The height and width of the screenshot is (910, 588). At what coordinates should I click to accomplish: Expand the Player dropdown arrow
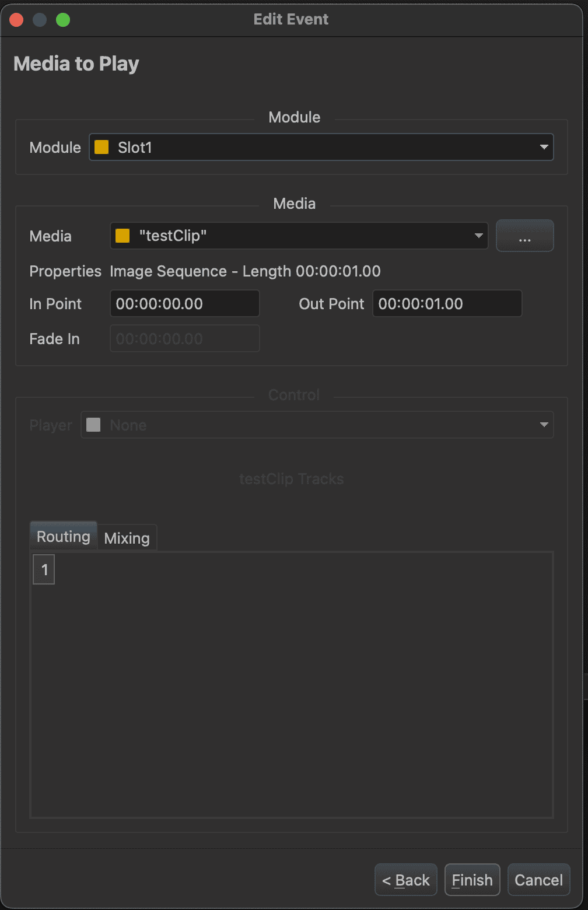tap(544, 425)
